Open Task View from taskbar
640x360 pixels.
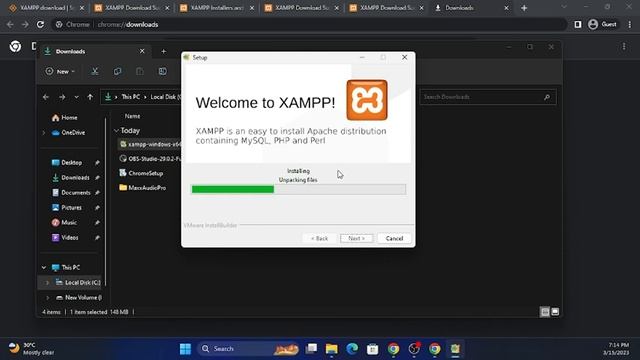tap(311, 349)
